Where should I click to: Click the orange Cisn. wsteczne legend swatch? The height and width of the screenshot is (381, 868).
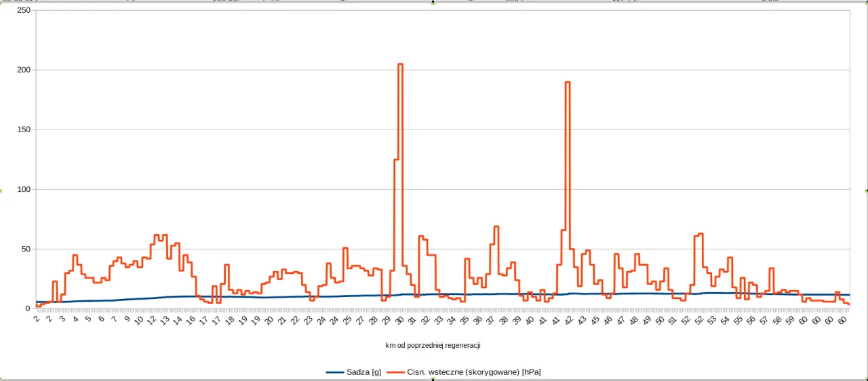[x=396, y=372]
